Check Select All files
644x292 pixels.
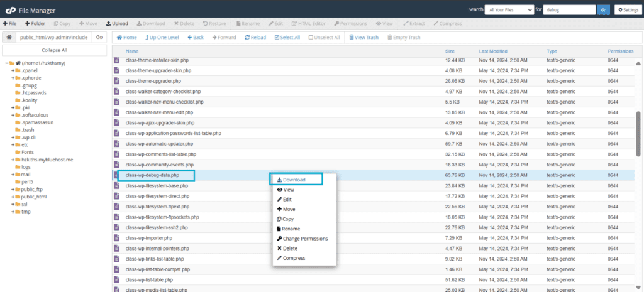click(x=287, y=37)
